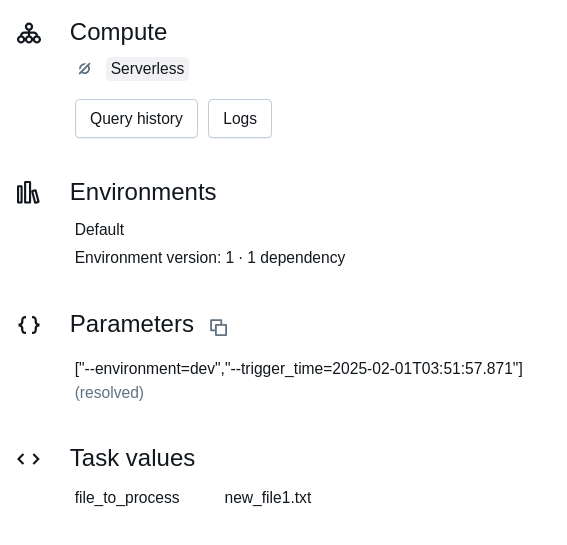Click the serverless status icon beside Serverless
This screenshot has width=567, height=545.
[85, 68]
